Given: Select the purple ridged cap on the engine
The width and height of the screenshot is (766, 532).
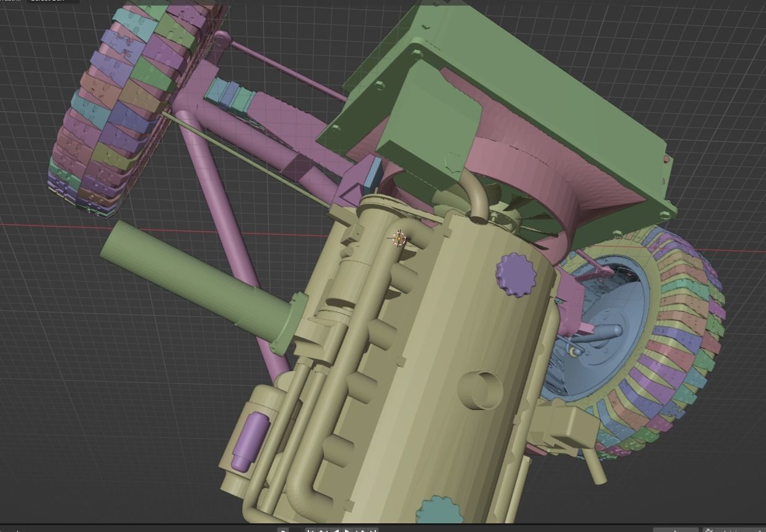Looking at the screenshot, I should point(517,275).
